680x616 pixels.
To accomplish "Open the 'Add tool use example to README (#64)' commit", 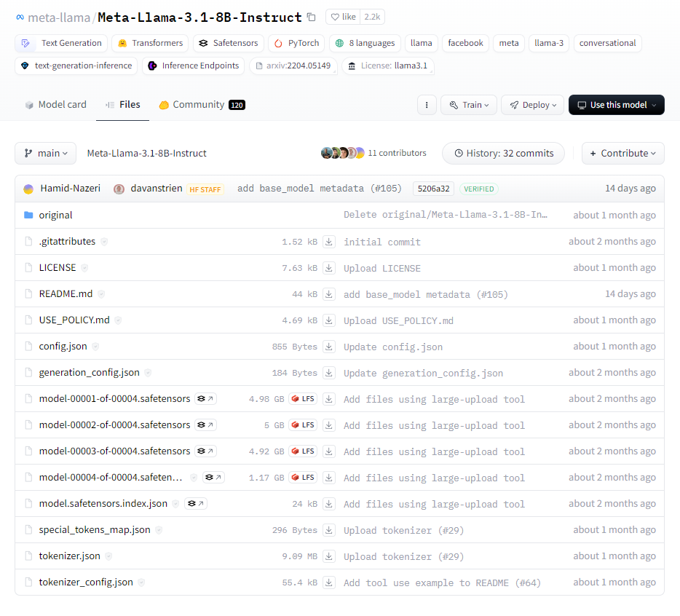I will click(442, 583).
